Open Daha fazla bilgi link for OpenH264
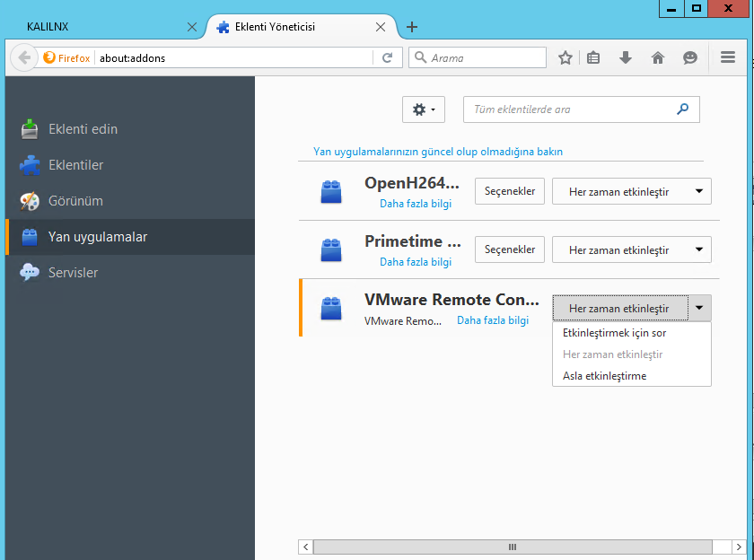This screenshot has width=754, height=560. [416, 204]
